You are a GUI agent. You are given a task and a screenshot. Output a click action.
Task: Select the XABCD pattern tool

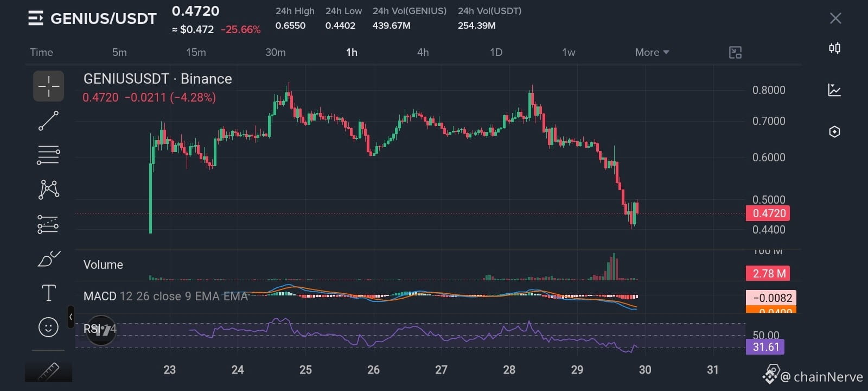tap(48, 190)
